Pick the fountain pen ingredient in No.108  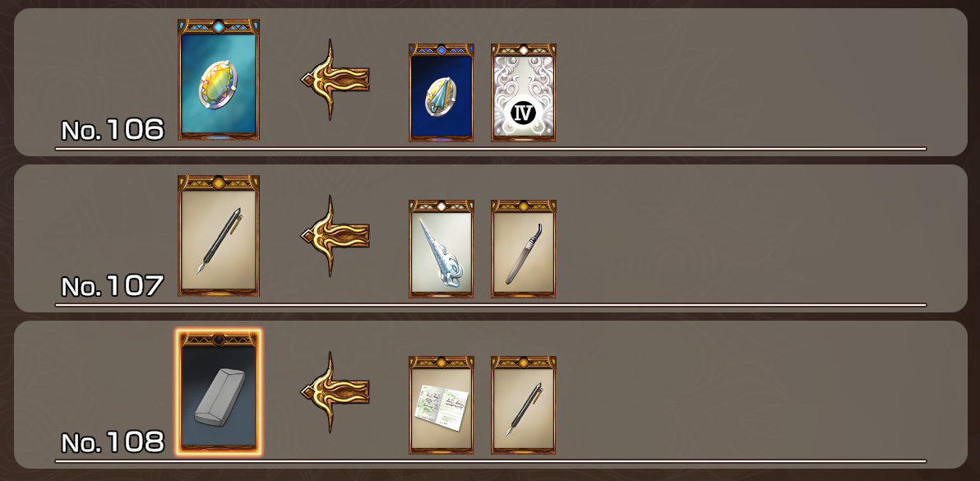(524, 405)
